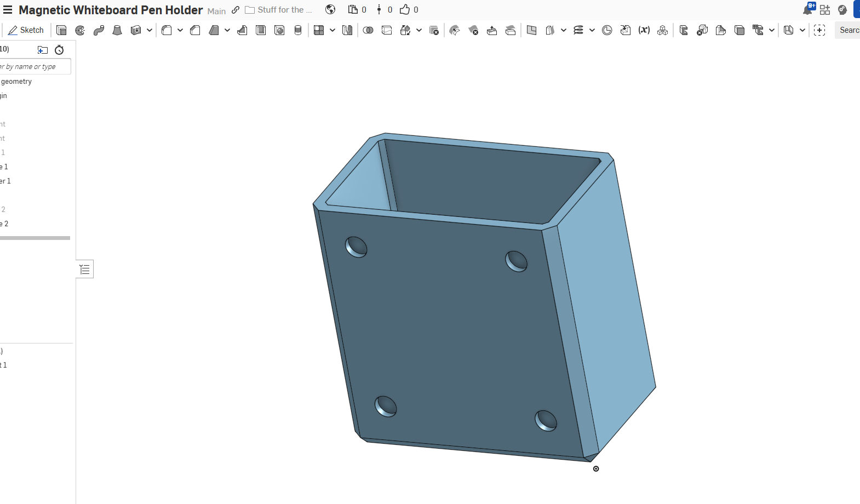Click the globe public sharing icon
This screenshot has width=860, height=504.
[x=330, y=9]
